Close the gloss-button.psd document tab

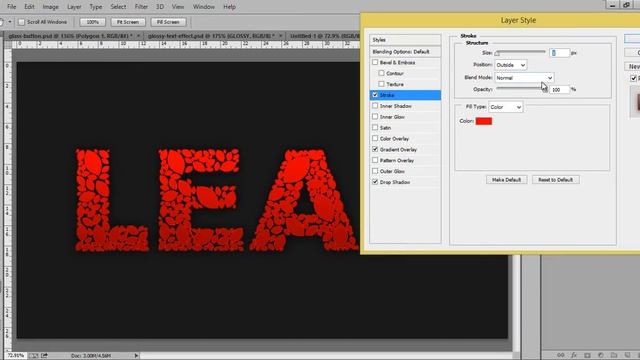(x=138, y=36)
